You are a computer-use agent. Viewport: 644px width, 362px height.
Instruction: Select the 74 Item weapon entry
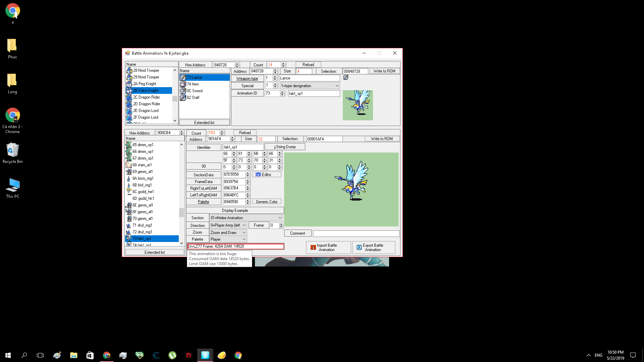point(193,84)
